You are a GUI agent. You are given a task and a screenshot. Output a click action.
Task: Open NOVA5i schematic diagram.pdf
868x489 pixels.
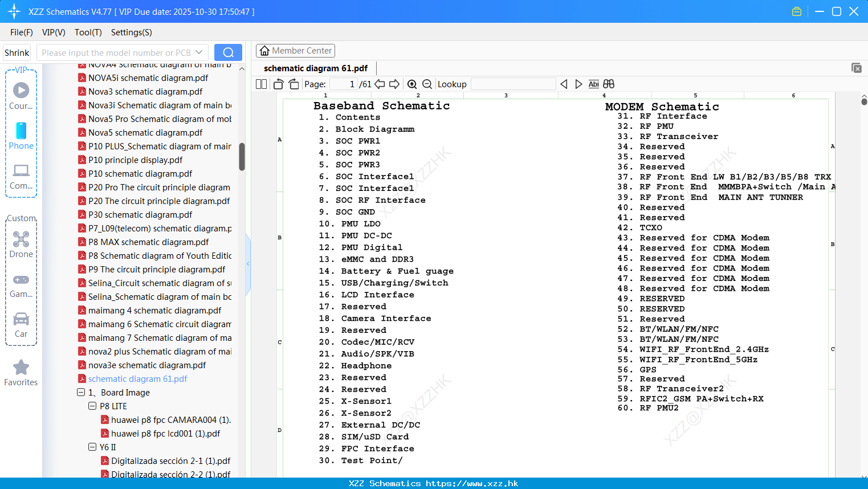pyautogui.click(x=148, y=78)
